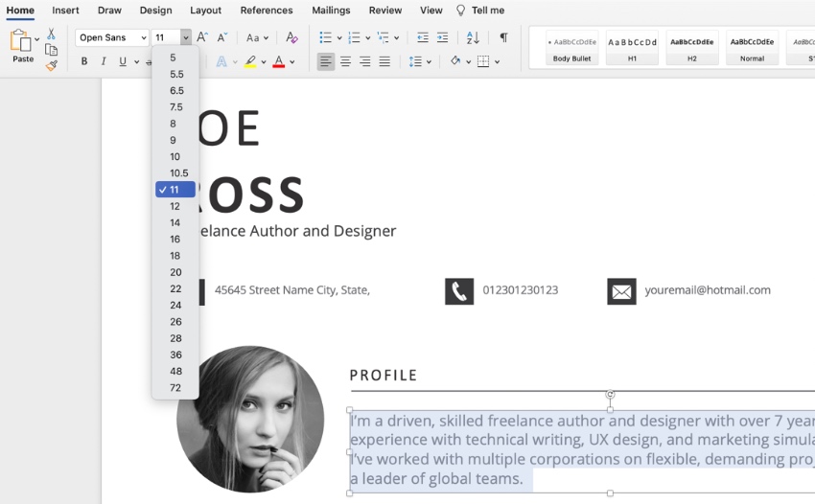Open font color dropdown arrow
The height and width of the screenshot is (504, 815).
click(292, 62)
